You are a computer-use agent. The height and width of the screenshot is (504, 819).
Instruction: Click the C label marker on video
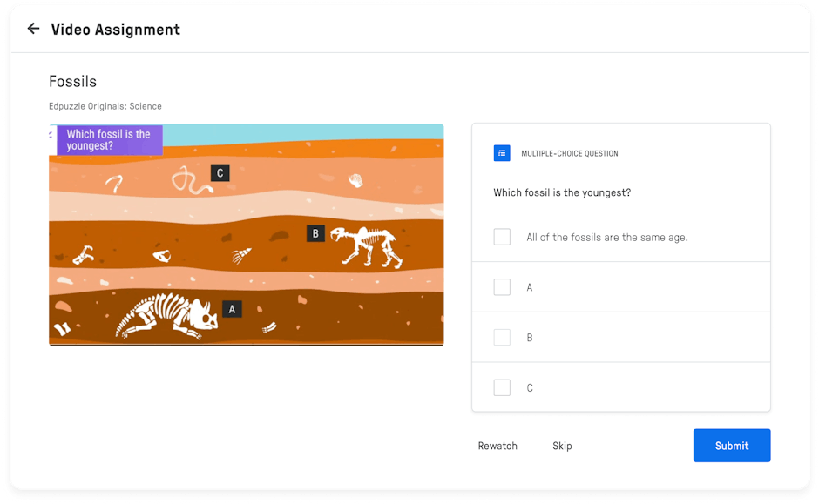coord(220,172)
